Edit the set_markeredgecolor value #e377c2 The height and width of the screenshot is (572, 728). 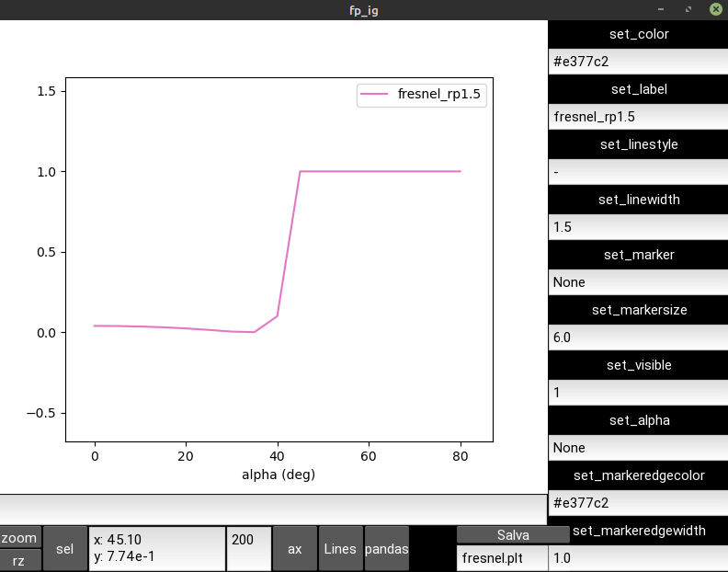(x=638, y=503)
